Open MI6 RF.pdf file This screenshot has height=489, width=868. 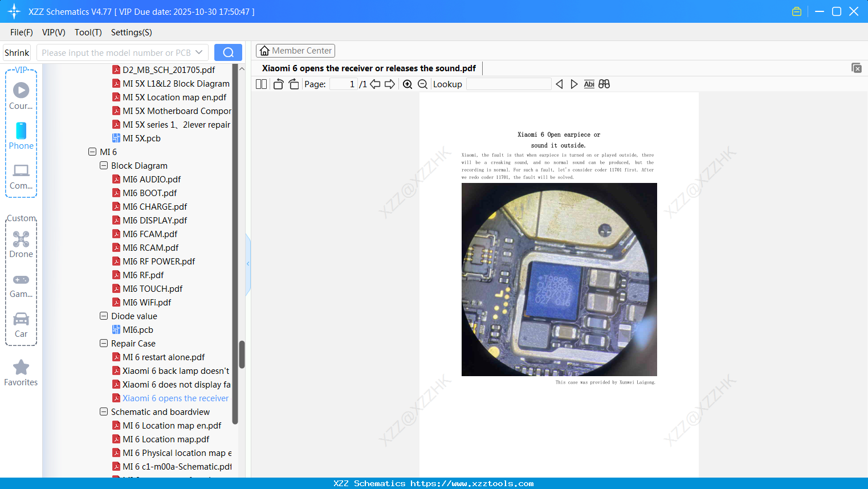143,275
